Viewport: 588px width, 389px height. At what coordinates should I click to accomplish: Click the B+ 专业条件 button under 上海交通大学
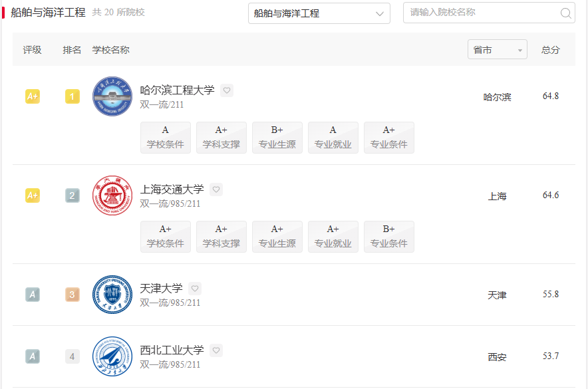pos(388,237)
